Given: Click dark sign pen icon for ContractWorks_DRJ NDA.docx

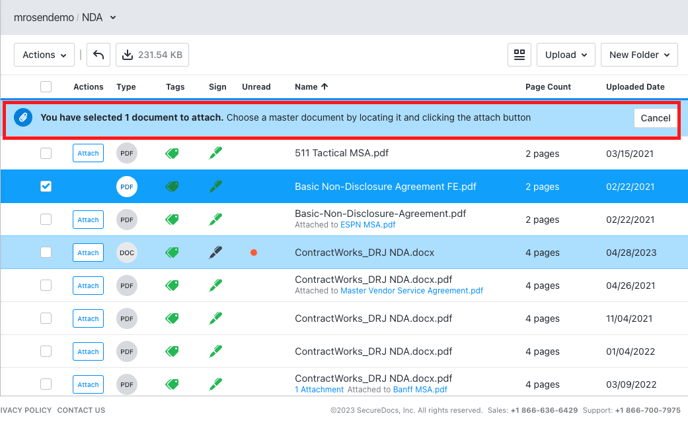Looking at the screenshot, I should click(x=215, y=252).
